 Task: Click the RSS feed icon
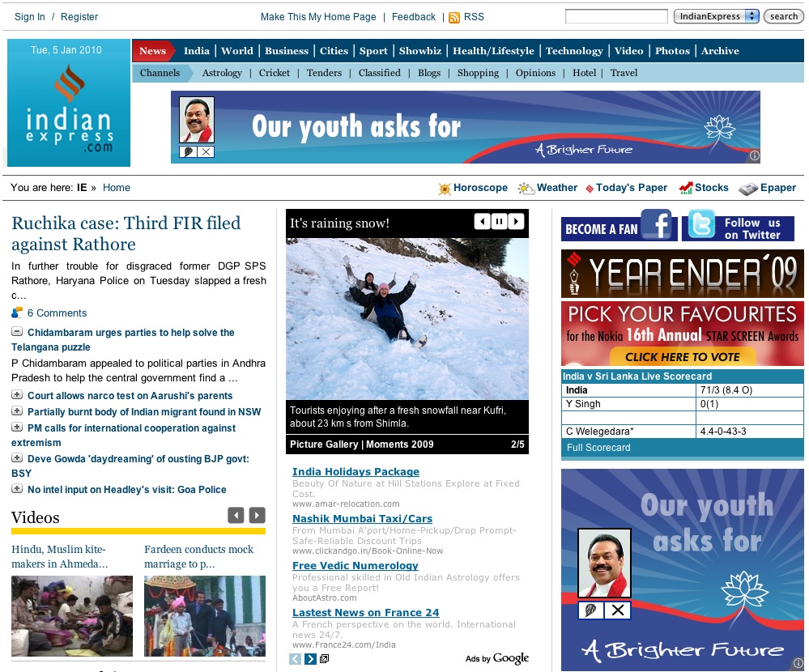(454, 18)
